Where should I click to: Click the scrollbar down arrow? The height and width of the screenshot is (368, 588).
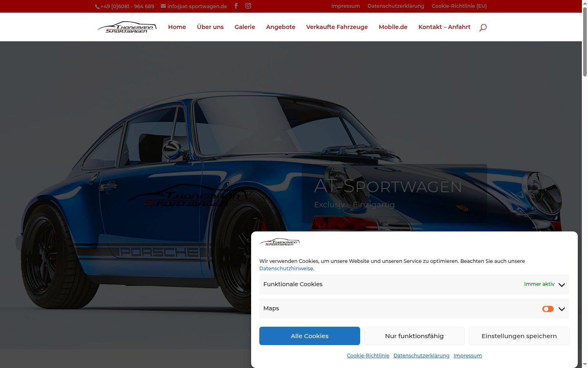click(x=585, y=364)
